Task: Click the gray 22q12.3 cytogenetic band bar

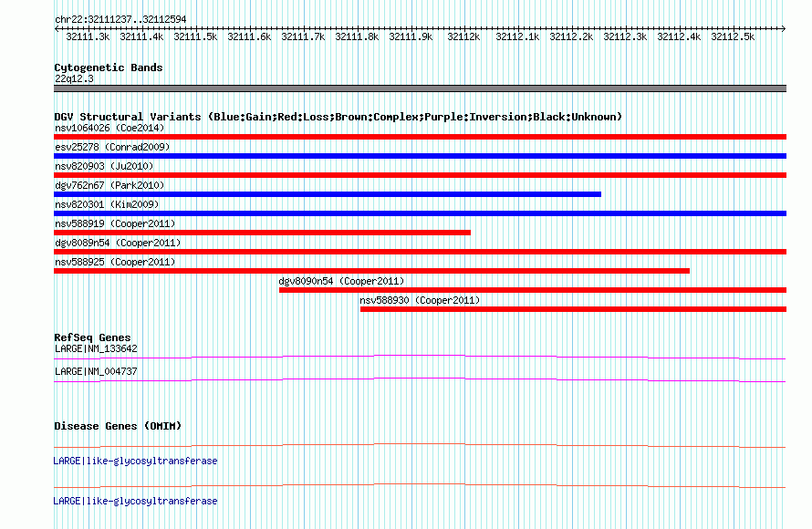Action: (420, 88)
